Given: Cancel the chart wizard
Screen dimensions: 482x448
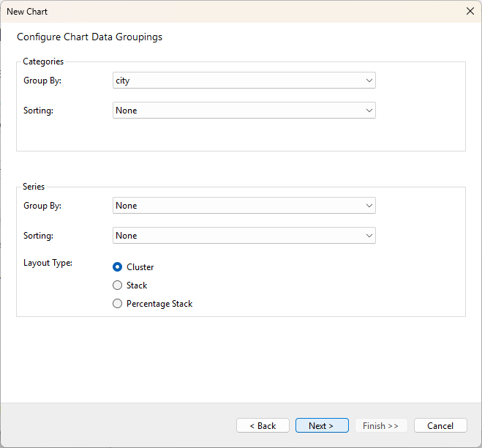Looking at the screenshot, I should coord(440,425).
